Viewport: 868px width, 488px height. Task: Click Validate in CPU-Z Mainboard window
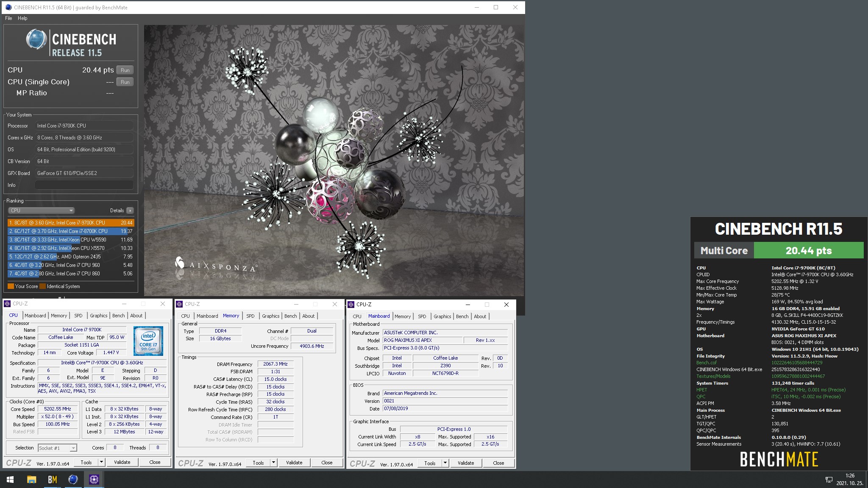[x=466, y=463]
